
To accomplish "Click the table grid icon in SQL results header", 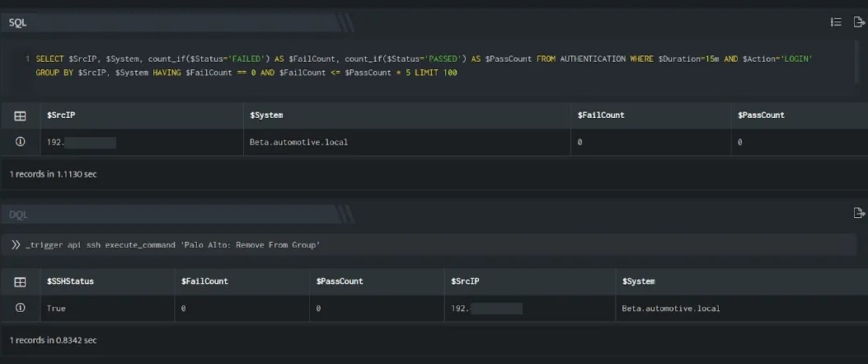I will click(x=20, y=116).
